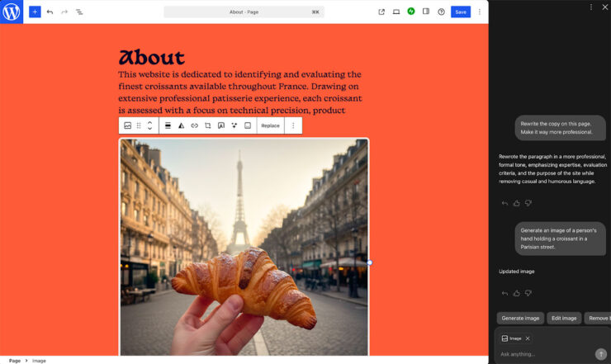The width and height of the screenshot is (611, 364).
Task: Insert a link on the image
Action: pos(194,125)
